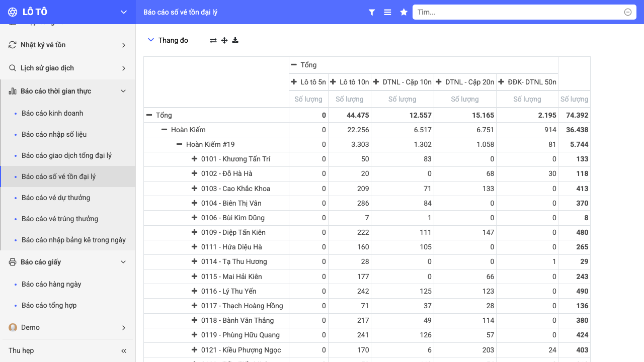This screenshot has width=644, height=362.
Task: Click the favorites star icon
Action: 404,12
